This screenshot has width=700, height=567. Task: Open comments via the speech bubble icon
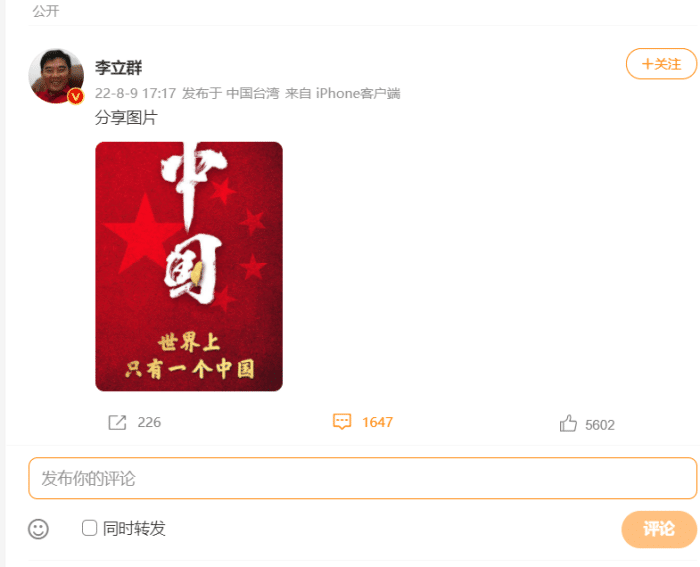point(342,421)
